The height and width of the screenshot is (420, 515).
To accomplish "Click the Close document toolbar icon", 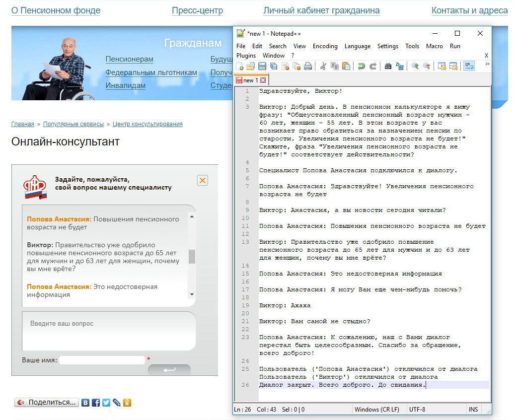I will (x=285, y=67).
